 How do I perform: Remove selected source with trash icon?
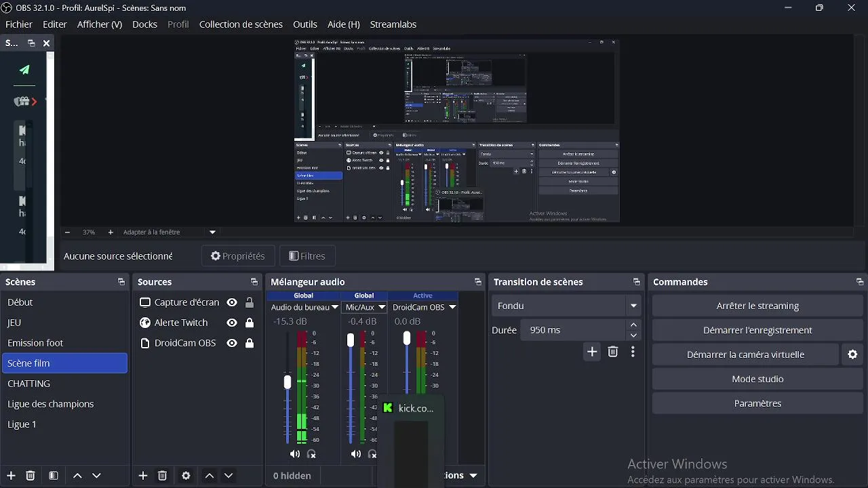point(163,476)
